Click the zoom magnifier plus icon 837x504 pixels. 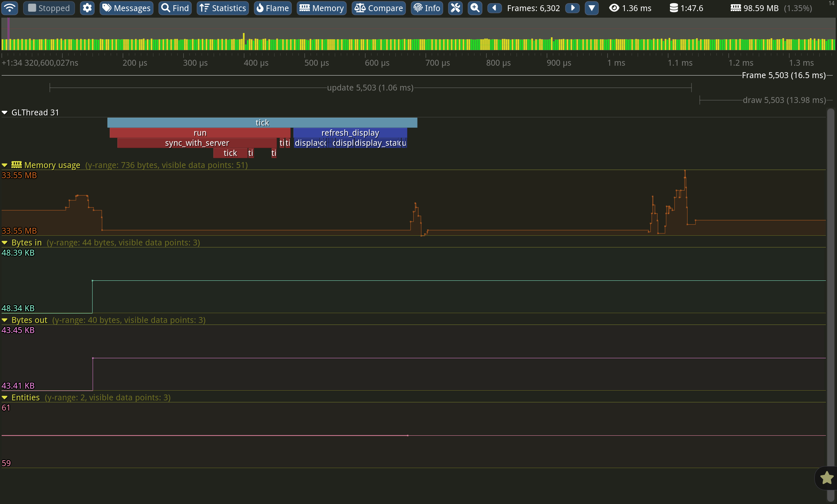[x=475, y=8]
